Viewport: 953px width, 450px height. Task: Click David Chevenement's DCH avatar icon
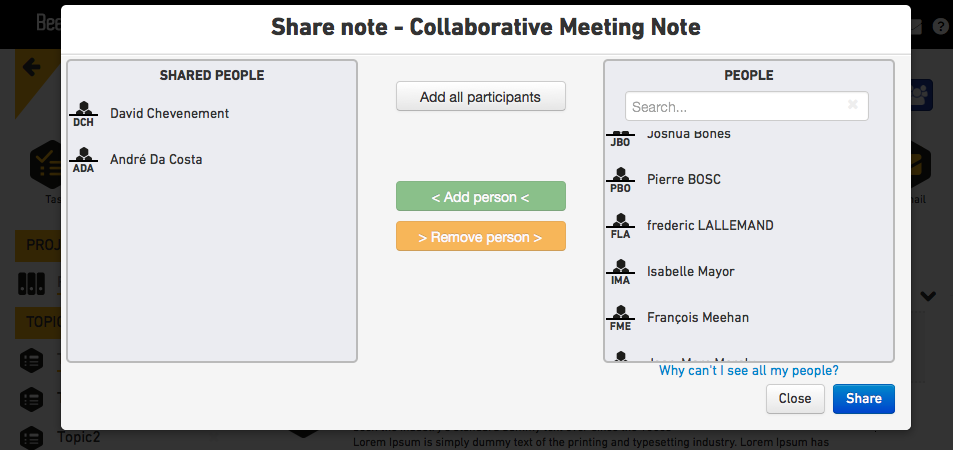83,114
